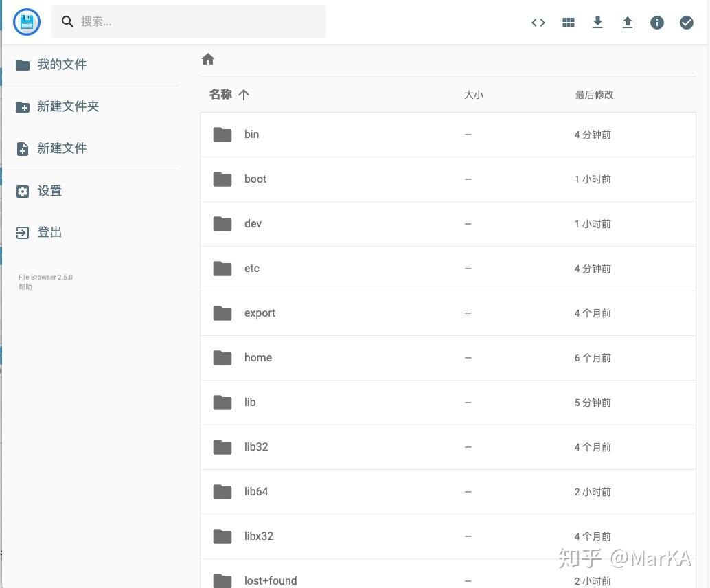
Task: Select the dev folder name
Action: point(253,223)
